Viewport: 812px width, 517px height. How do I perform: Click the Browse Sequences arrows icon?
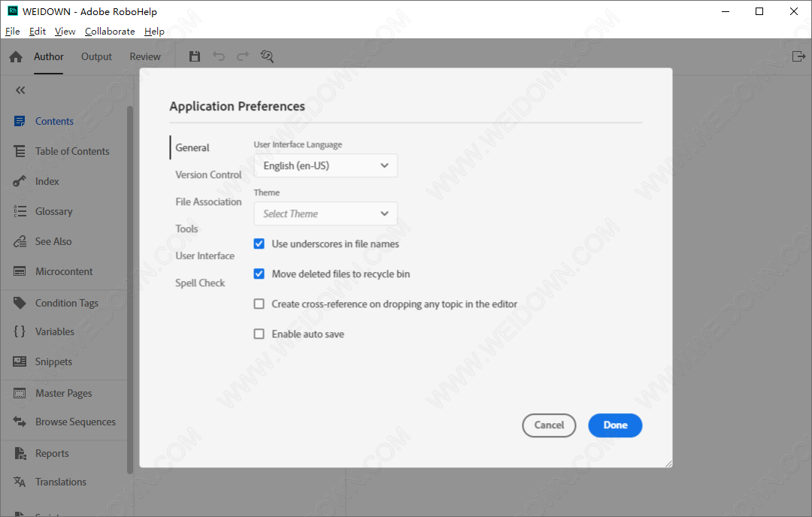[x=20, y=422]
